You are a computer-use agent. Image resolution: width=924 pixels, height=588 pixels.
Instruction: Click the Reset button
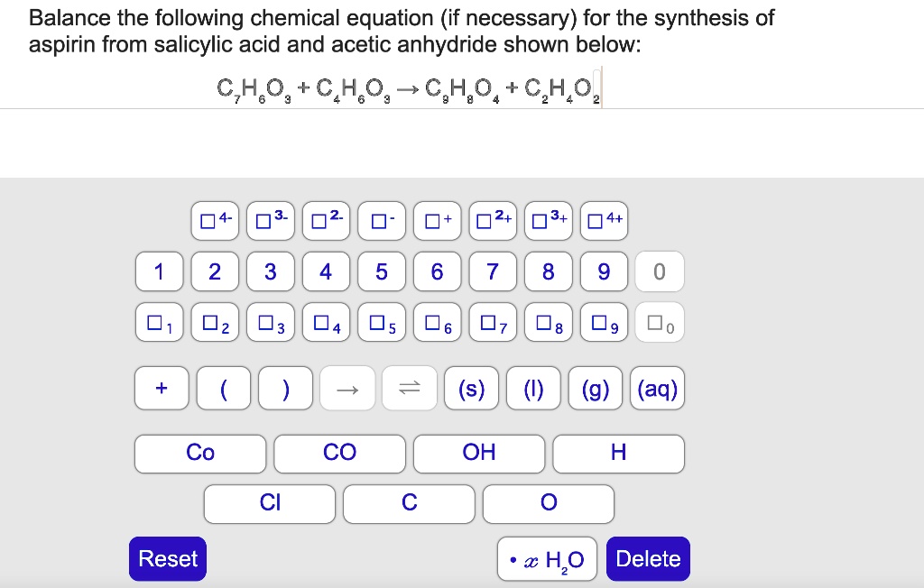click(167, 558)
